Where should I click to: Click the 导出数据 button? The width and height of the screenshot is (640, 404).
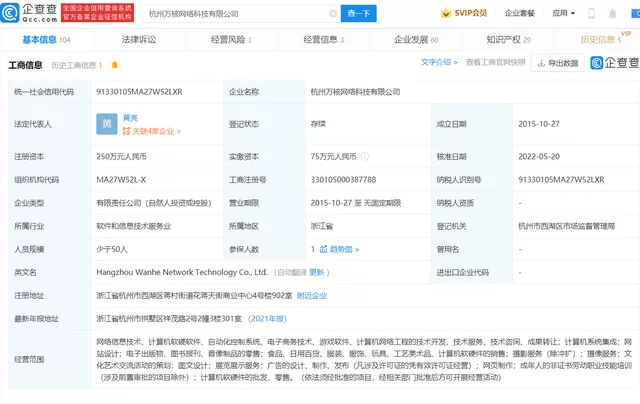click(558, 63)
